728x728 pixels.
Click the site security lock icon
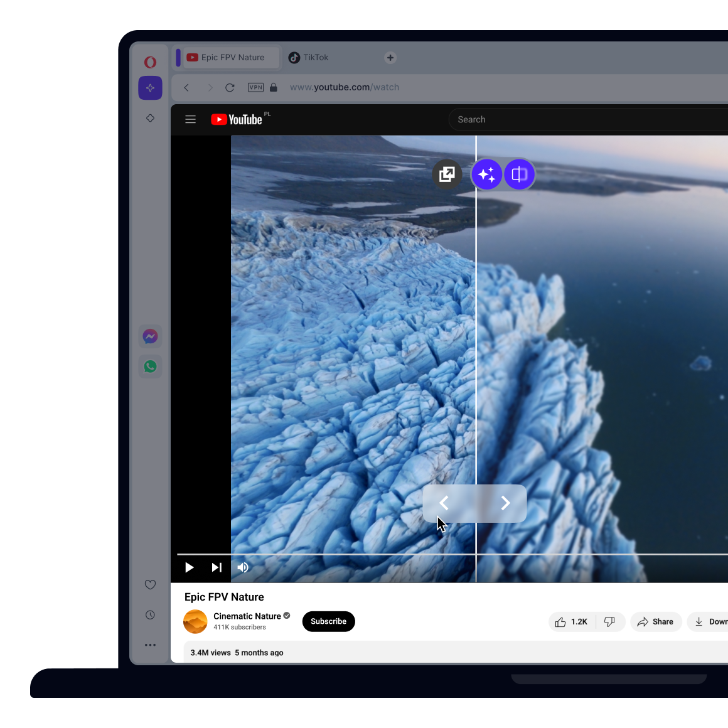[274, 87]
